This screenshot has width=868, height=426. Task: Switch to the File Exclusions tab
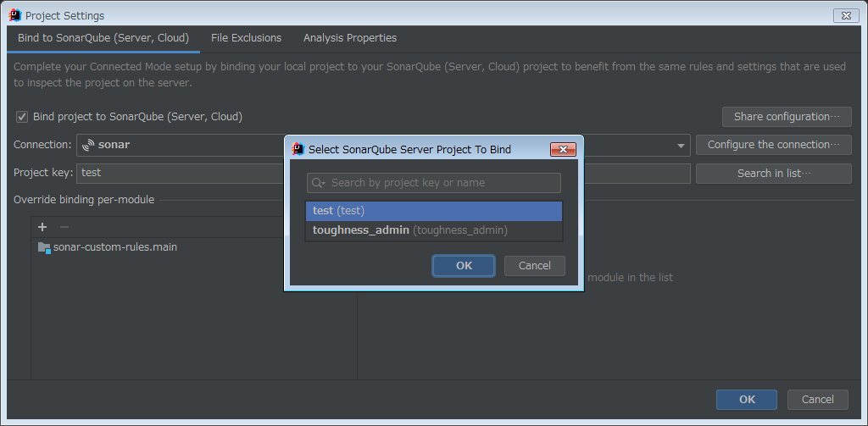(246, 38)
